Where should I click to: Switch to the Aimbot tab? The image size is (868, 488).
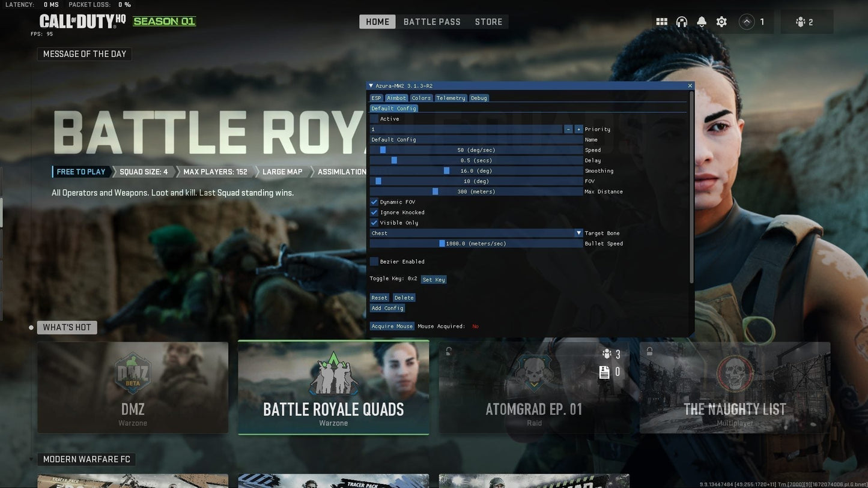(x=396, y=98)
